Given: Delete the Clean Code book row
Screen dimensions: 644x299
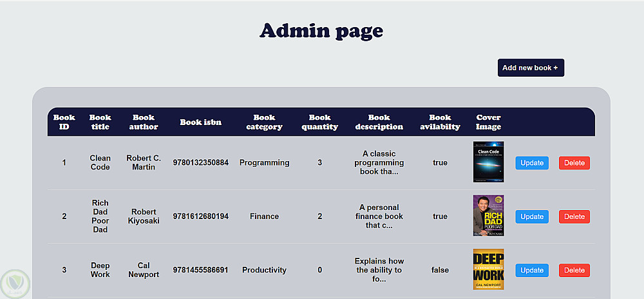Looking at the screenshot, I should [x=574, y=162].
